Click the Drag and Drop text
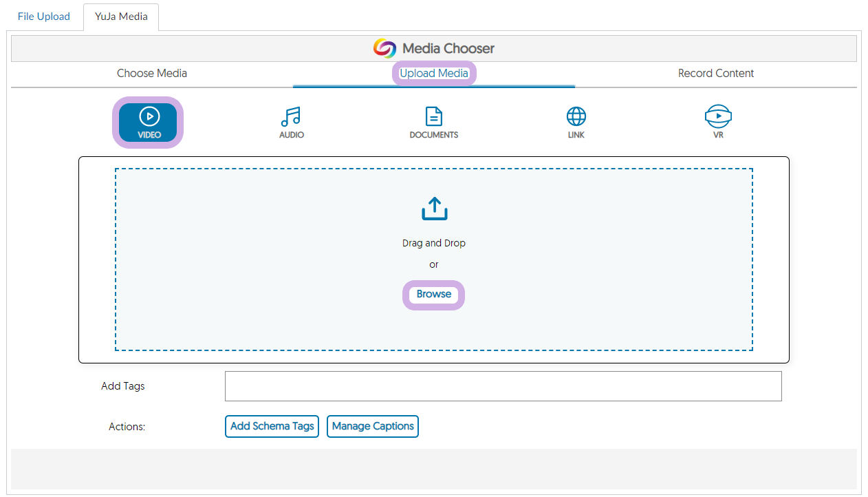 pyautogui.click(x=434, y=243)
